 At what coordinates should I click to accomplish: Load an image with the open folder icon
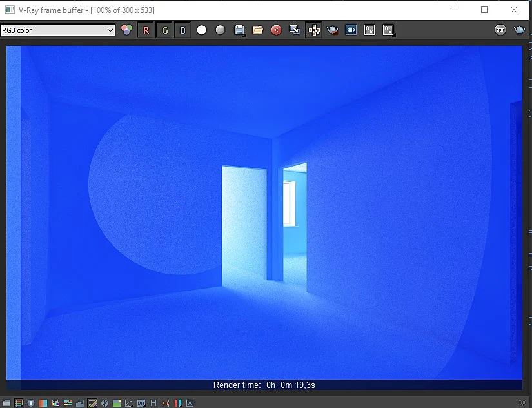coord(258,30)
